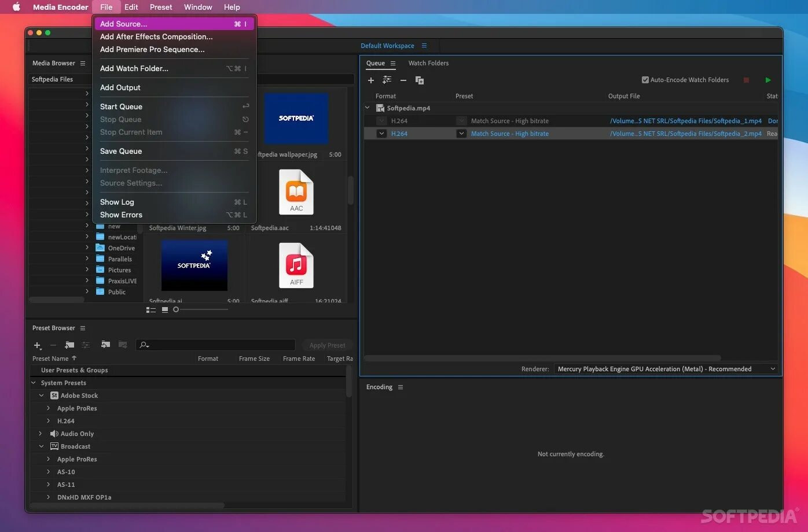
Task: Open the Edit menu in the menu bar
Action: 131,7
